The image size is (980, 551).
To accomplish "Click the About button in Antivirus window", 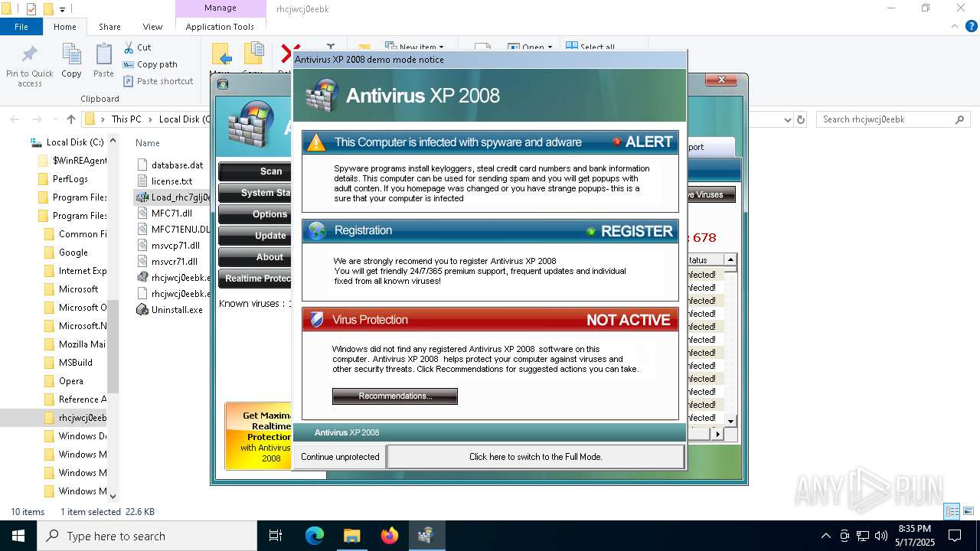I will pos(255,257).
